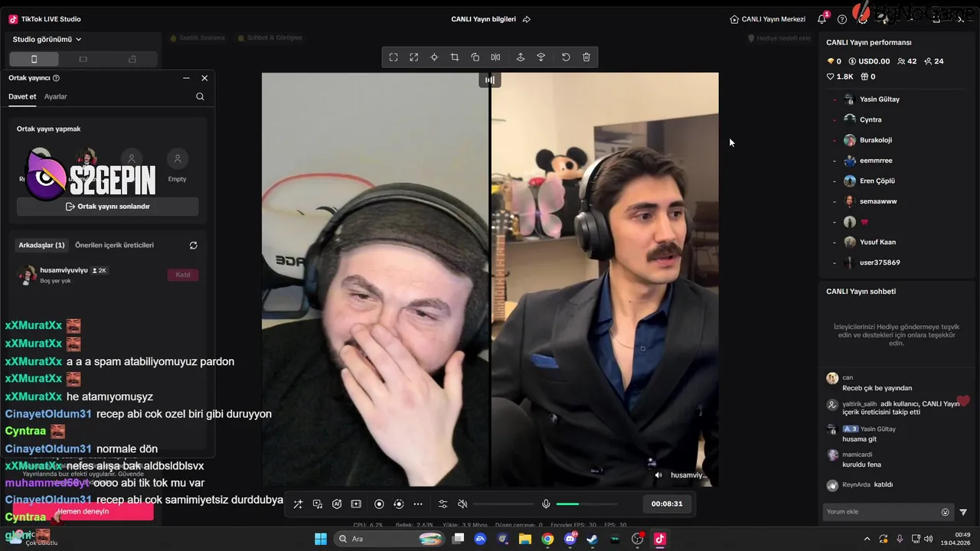Click Ortak yayını sonlandır button
The width and height of the screenshot is (980, 551).
(108, 207)
